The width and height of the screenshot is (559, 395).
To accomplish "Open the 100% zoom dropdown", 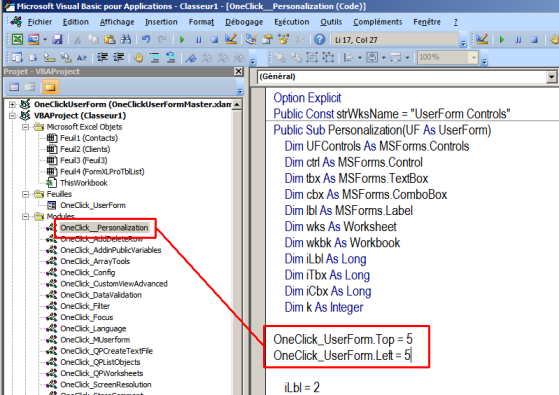I will [x=473, y=57].
